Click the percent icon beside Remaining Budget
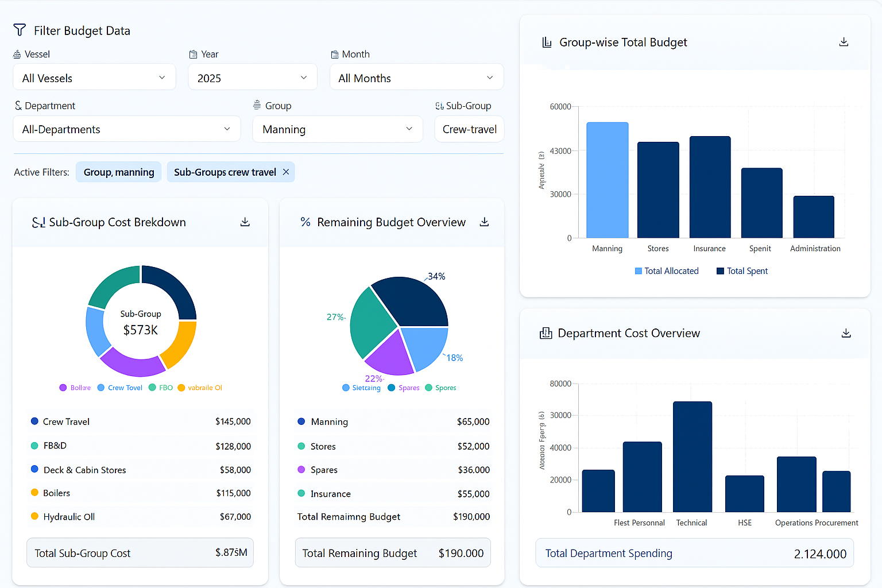 coord(305,222)
